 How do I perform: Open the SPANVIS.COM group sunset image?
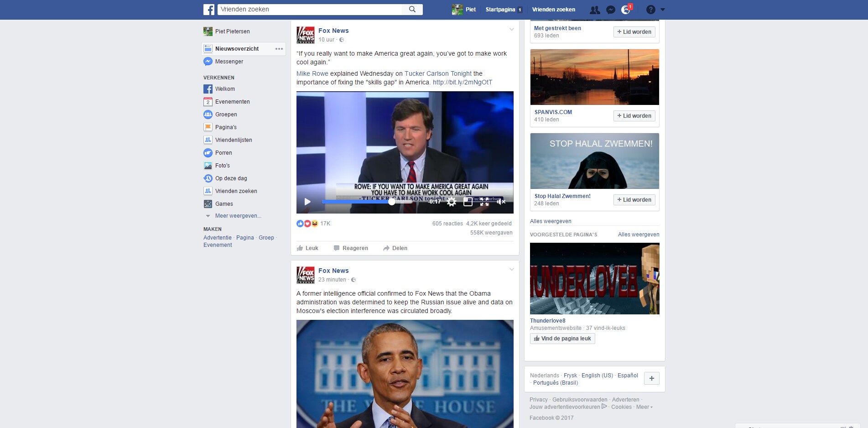tap(595, 77)
